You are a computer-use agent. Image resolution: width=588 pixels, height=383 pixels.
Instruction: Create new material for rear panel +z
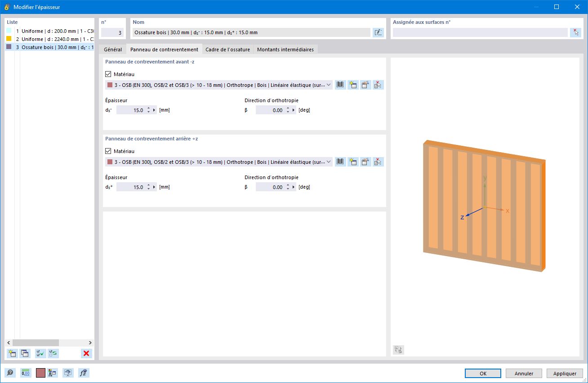tap(353, 162)
